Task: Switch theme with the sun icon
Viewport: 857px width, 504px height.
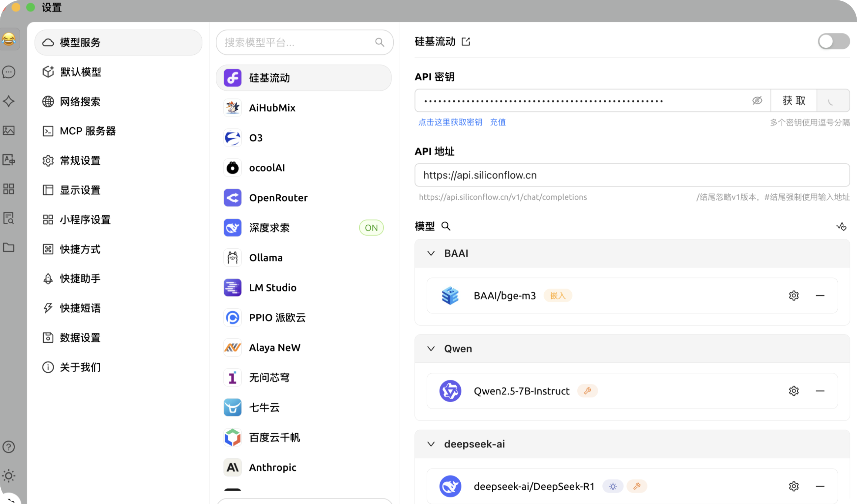Action: pyautogui.click(x=9, y=476)
